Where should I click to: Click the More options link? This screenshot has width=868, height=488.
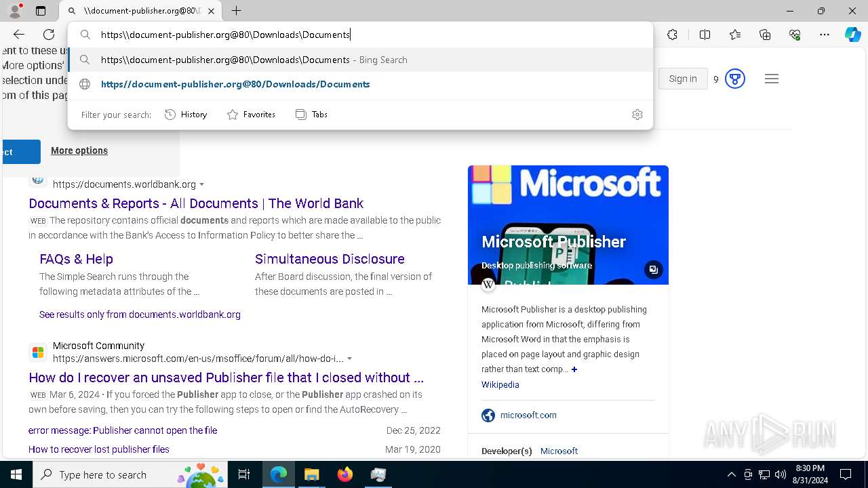coord(79,150)
